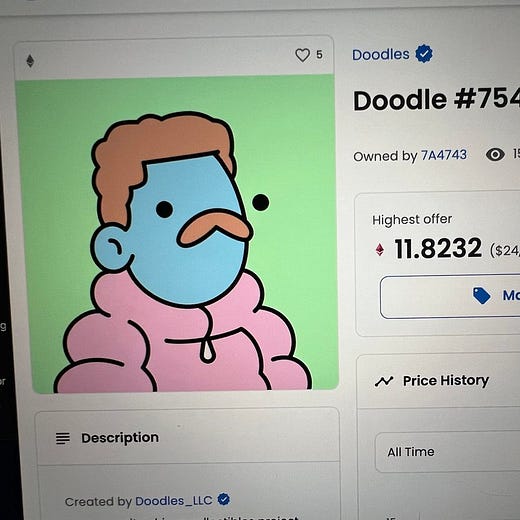The image size is (520, 520).
Task: Click the Doodle #754 title heading
Action: pos(436,100)
